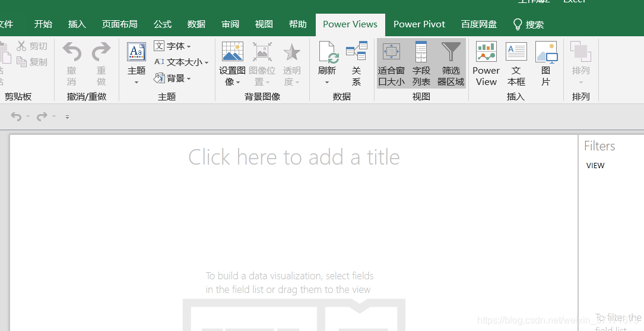The width and height of the screenshot is (644, 331).
Task: Insert a new Power View sheet
Action: pos(486,64)
